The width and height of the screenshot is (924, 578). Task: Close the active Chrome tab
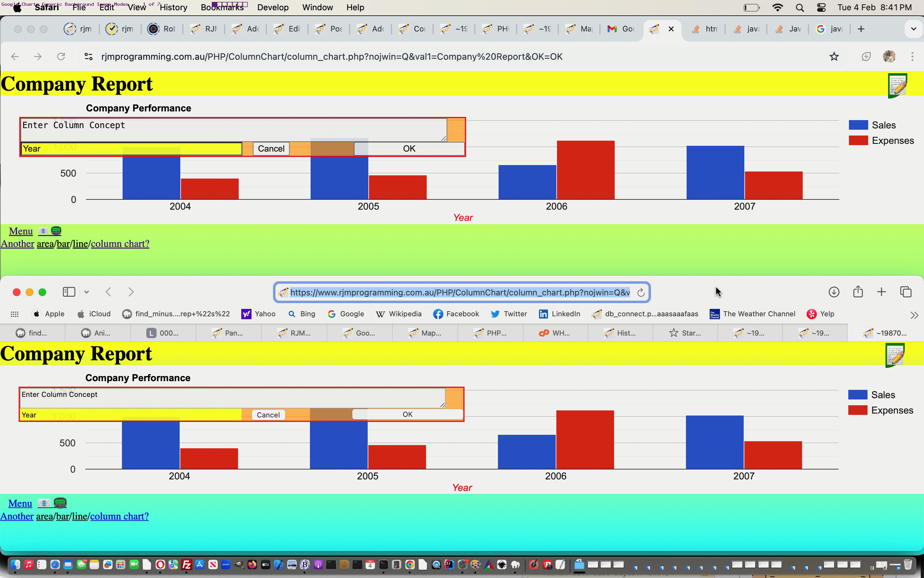671,29
